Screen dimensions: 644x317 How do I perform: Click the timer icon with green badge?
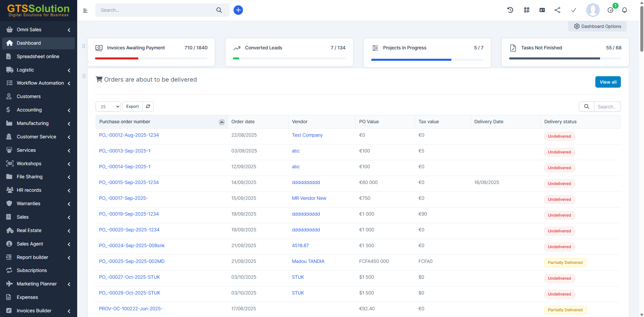click(x=610, y=10)
